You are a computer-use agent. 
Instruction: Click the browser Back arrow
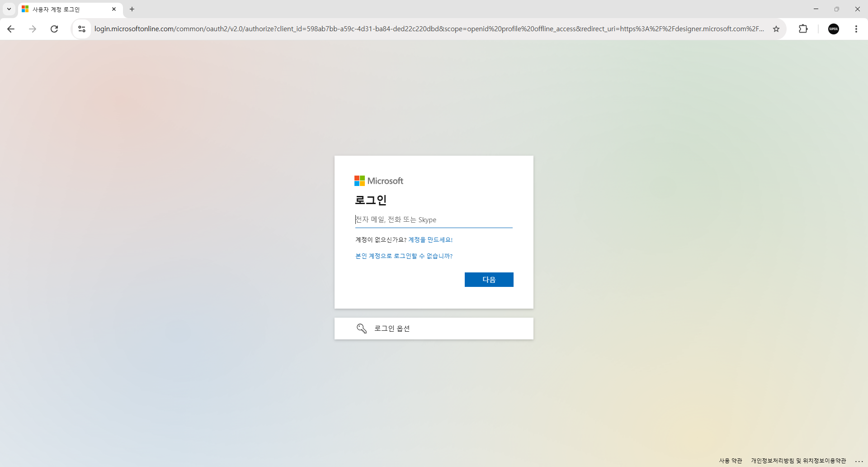(x=11, y=29)
